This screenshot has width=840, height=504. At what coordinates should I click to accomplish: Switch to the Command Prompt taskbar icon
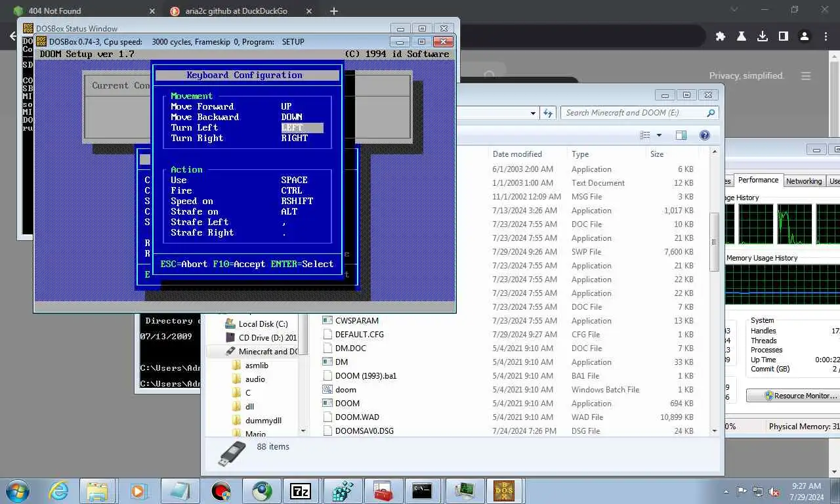422,490
